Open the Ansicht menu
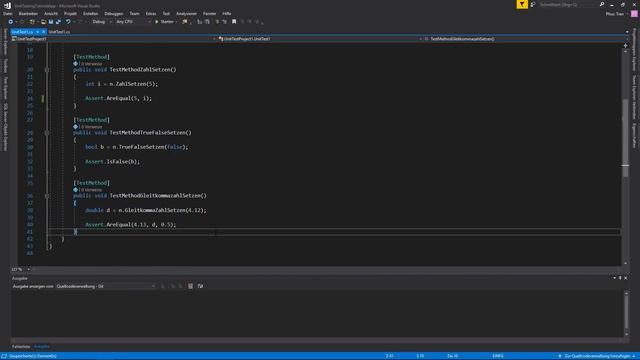Image resolution: width=640 pixels, height=360 pixels. tap(51, 13)
